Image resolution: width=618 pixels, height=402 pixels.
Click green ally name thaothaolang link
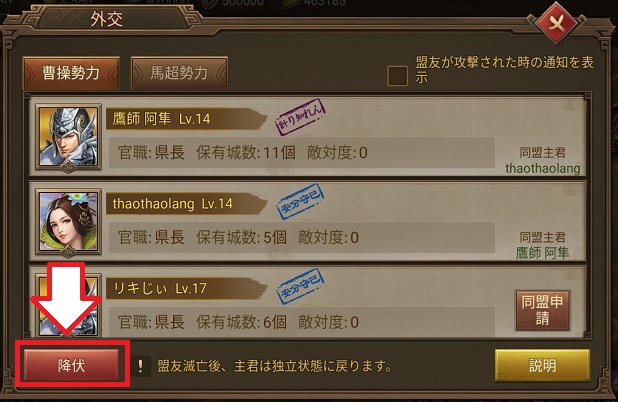point(542,168)
